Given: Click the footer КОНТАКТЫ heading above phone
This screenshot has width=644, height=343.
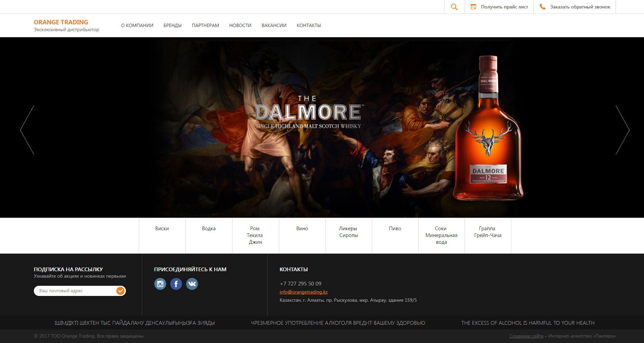Looking at the screenshot, I should [x=293, y=269].
